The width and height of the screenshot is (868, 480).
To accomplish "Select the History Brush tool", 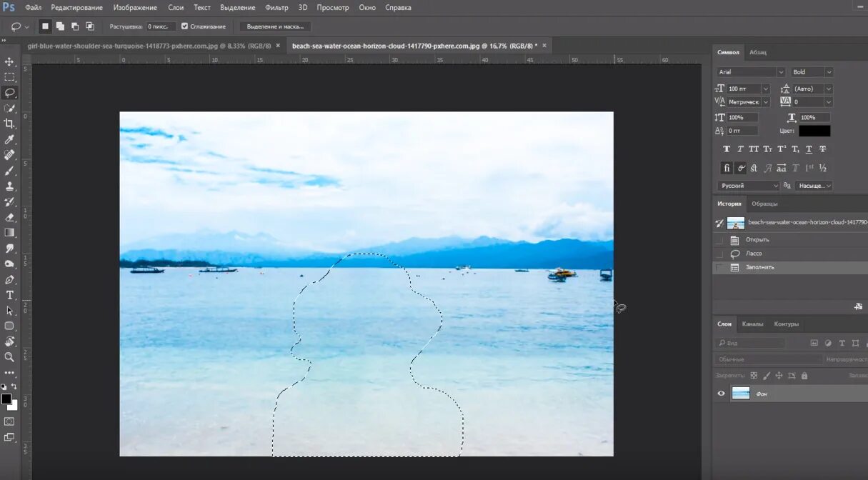I will pos(9,202).
